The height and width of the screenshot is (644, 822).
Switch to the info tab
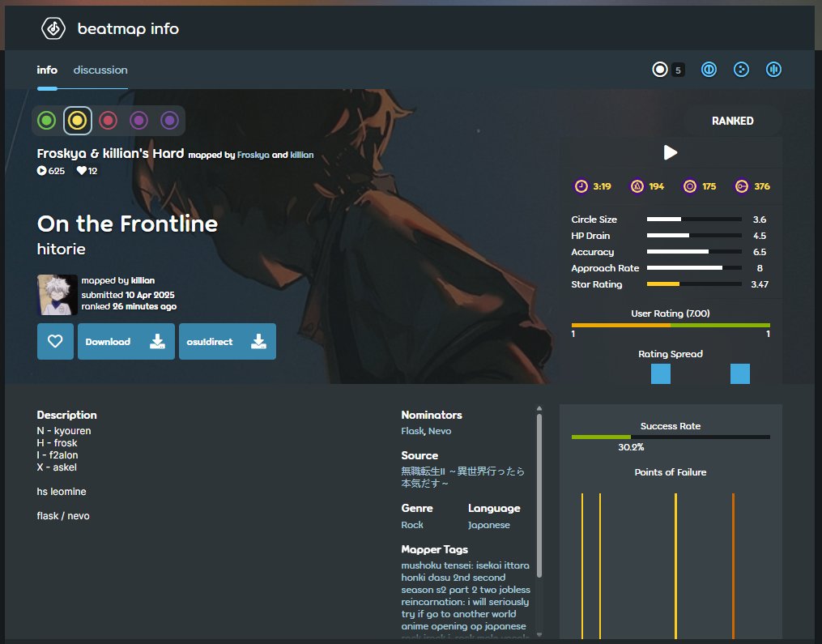[x=47, y=70]
